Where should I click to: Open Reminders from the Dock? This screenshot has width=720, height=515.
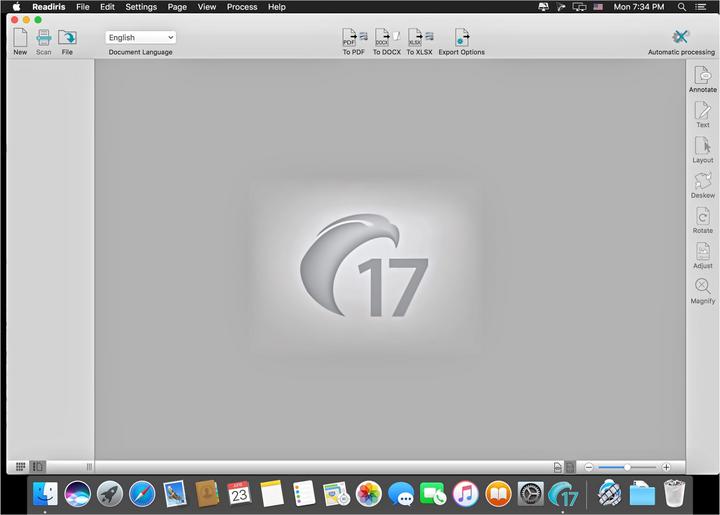pos(304,494)
